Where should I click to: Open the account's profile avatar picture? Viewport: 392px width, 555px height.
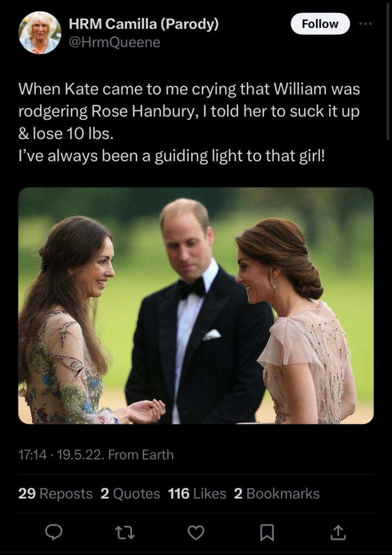[40, 33]
